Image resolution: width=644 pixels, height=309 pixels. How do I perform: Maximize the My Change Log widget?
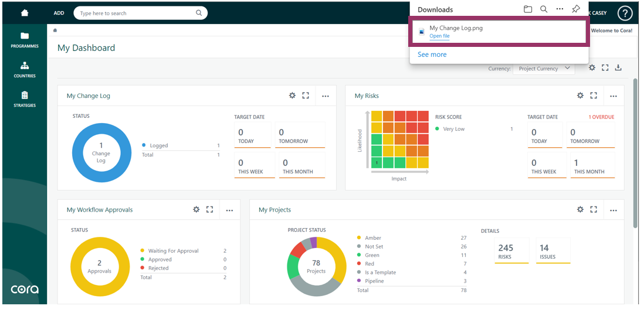(305, 95)
